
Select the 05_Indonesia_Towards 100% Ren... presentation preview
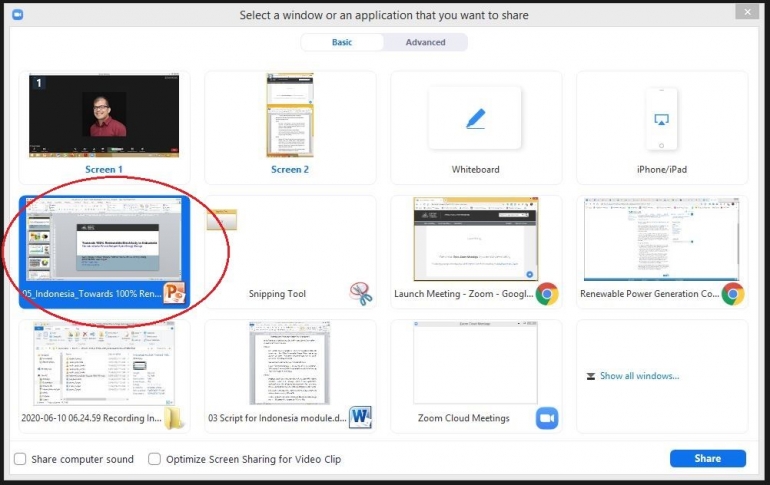tap(104, 240)
